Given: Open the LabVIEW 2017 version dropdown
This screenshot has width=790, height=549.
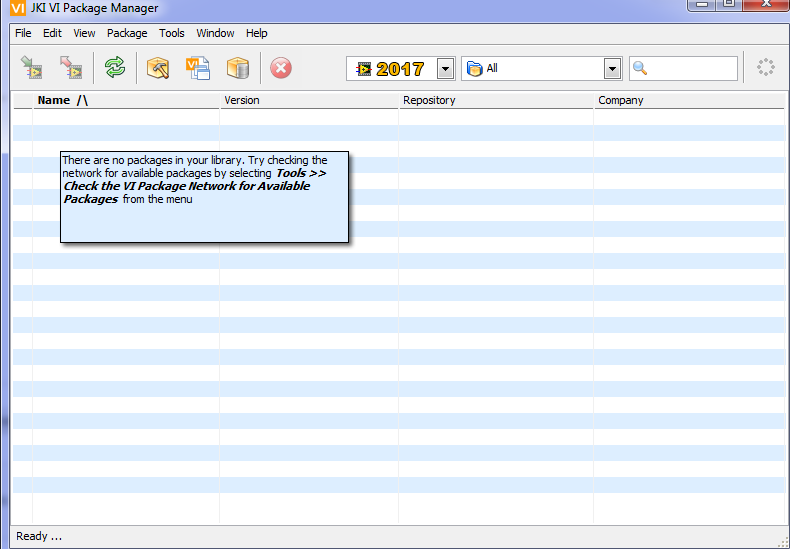Looking at the screenshot, I should coord(445,68).
